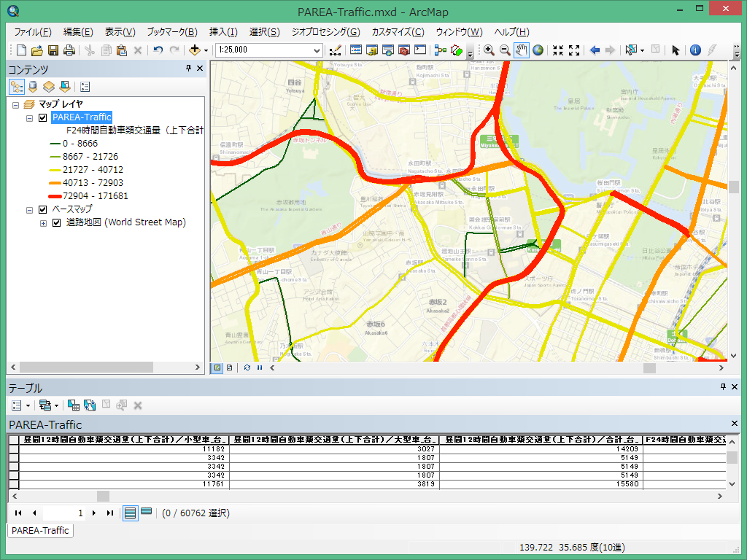Select the Zoom Out tool
747x560 pixels.
click(x=505, y=50)
